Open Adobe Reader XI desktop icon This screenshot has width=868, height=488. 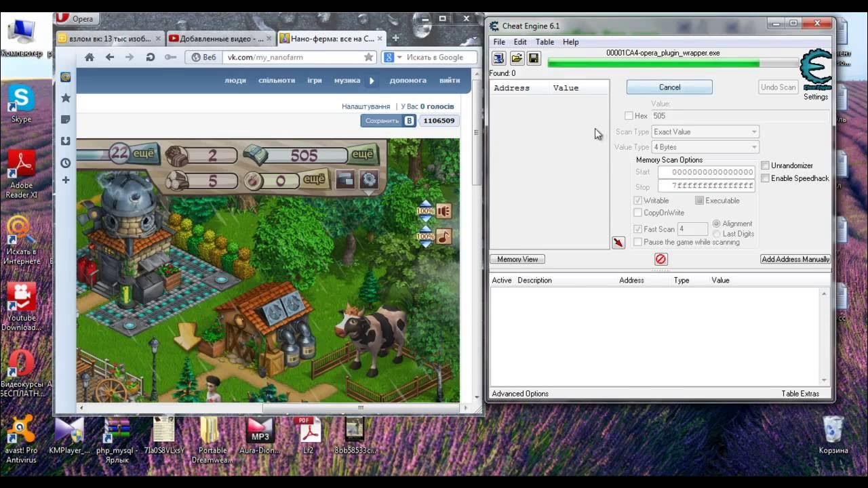pyautogui.click(x=21, y=174)
